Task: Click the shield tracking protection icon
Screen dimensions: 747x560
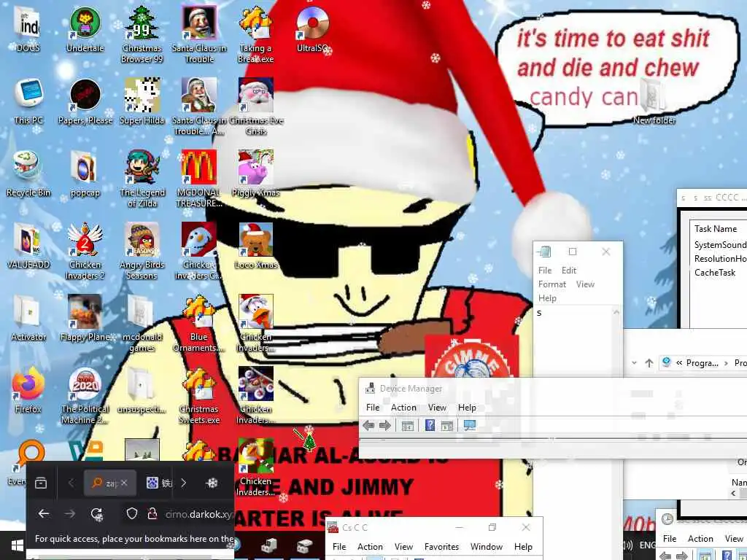Action: point(132,513)
